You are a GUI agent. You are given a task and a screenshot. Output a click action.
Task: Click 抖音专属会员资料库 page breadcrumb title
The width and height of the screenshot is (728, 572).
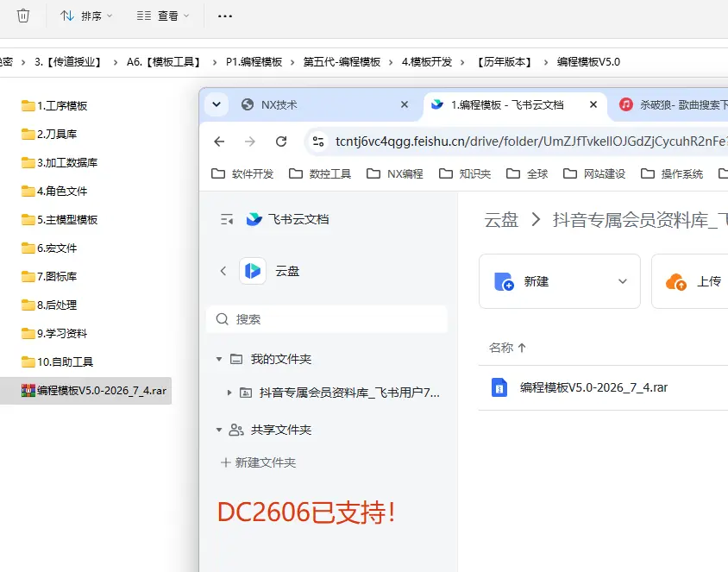[640, 220]
